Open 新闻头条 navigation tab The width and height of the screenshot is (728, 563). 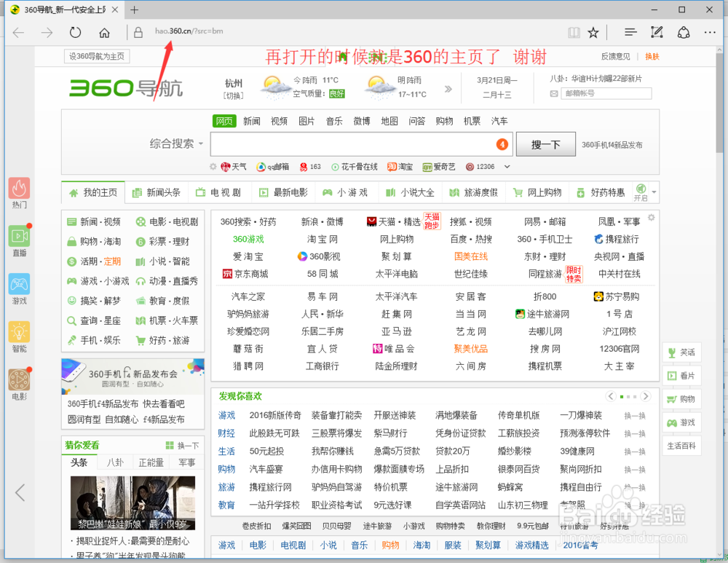(157, 192)
